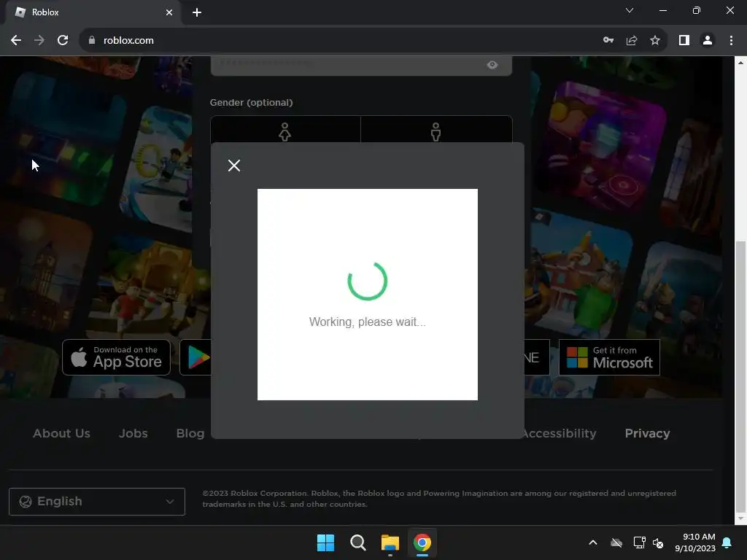
Task: Open Get it from Microsoft badge
Action: click(609, 357)
